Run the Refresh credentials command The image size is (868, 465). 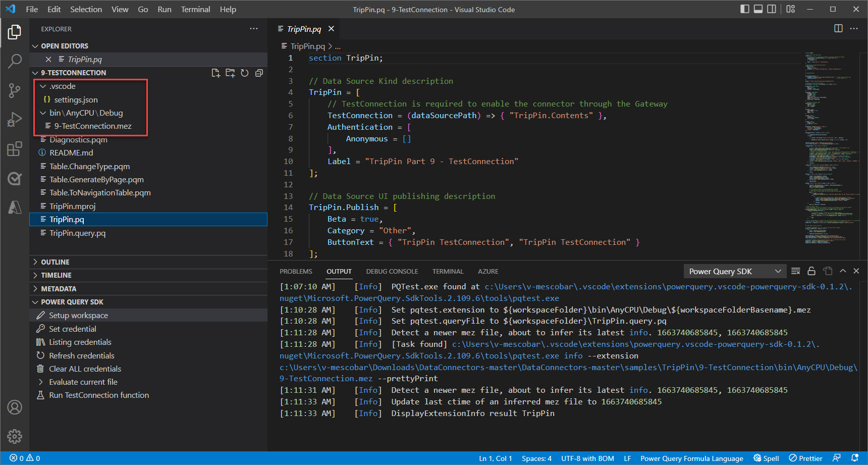coord(81,355)
